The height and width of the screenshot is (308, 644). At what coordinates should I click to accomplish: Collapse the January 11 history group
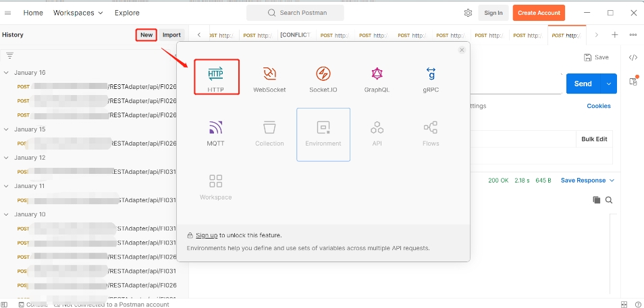click(x=6, y=186)
